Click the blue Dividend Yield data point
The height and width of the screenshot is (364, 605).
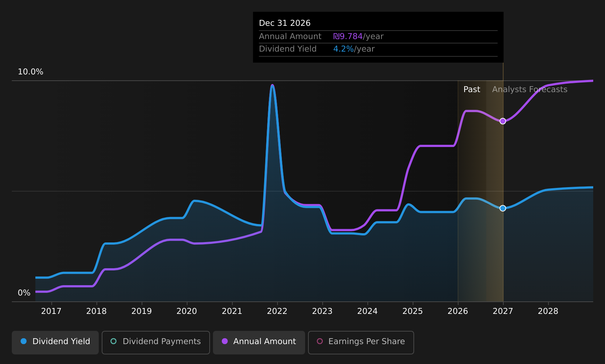pos(503,208)
